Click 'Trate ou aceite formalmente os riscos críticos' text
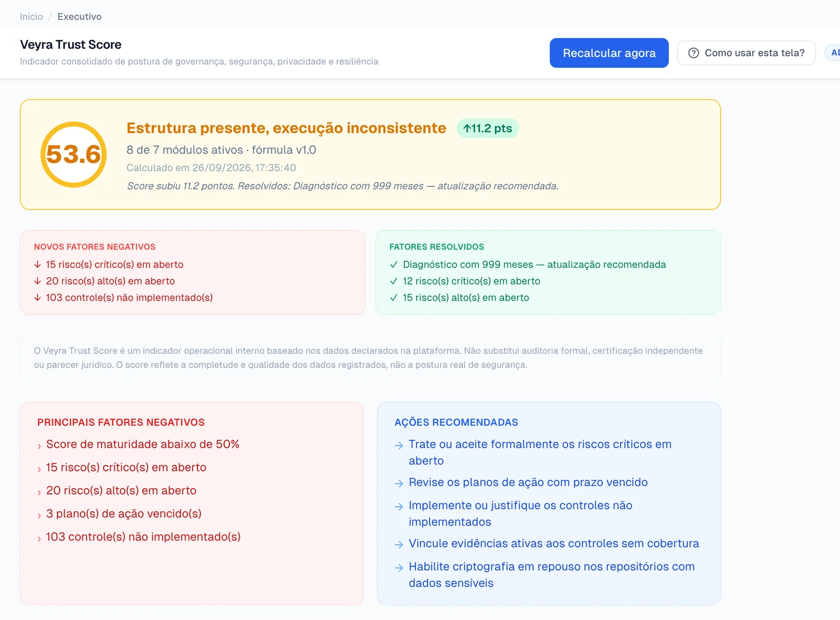Screen dimensions: 840x620 (540, 453)
